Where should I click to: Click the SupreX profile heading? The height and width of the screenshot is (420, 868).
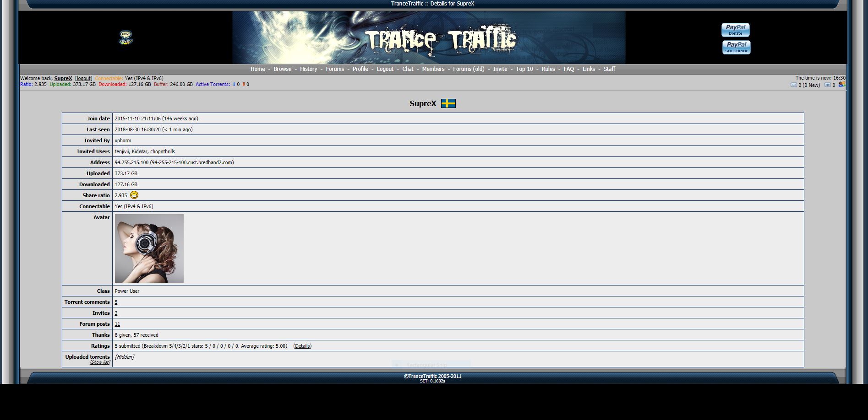tap(423, 103)
